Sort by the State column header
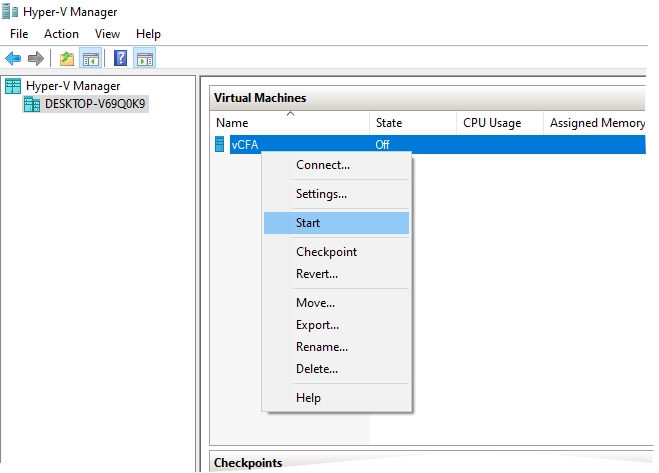 413,123
